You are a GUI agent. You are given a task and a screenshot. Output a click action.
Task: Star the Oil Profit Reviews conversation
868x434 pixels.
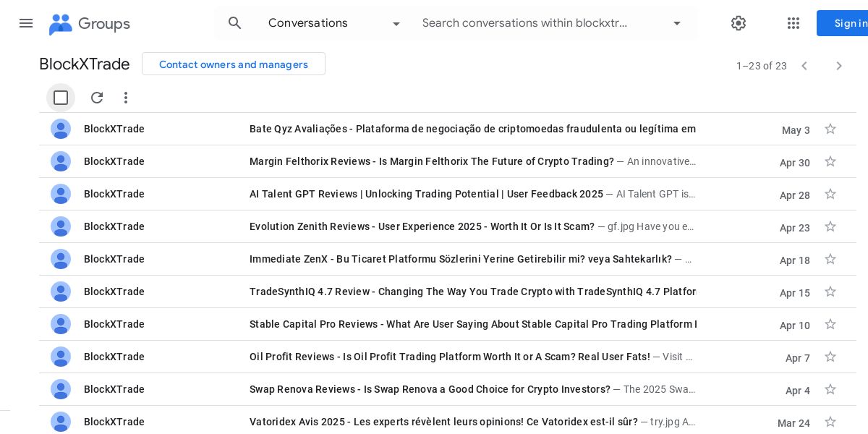click(830, 357)
